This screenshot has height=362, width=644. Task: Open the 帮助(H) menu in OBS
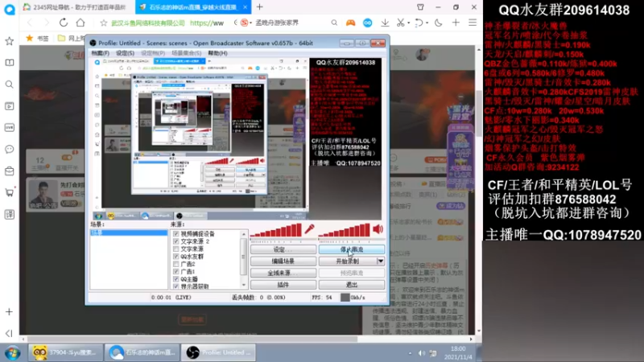pos(217,53)
